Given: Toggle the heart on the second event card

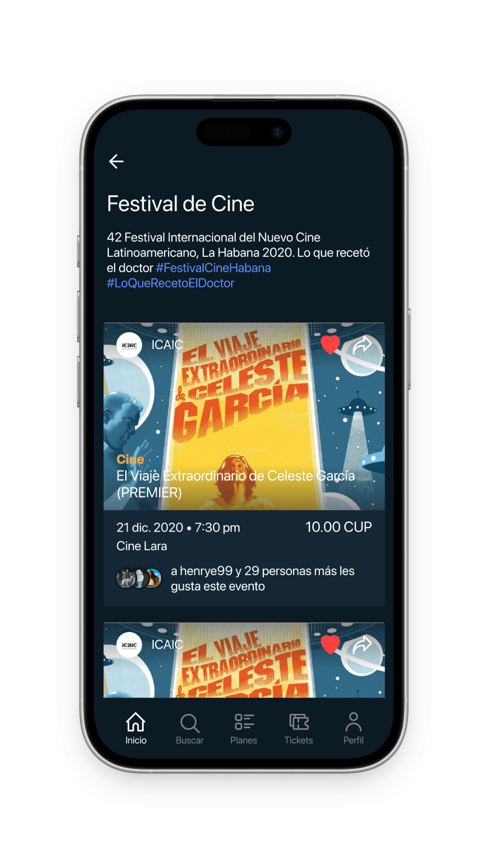Looking at the screenshot, I should point(330,645).
